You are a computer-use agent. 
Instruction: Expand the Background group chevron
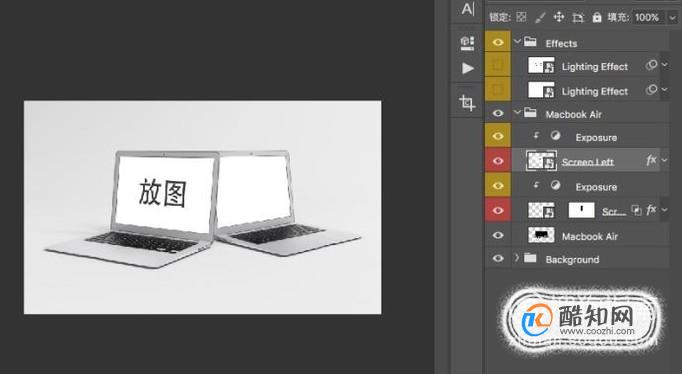click(517, 258)
